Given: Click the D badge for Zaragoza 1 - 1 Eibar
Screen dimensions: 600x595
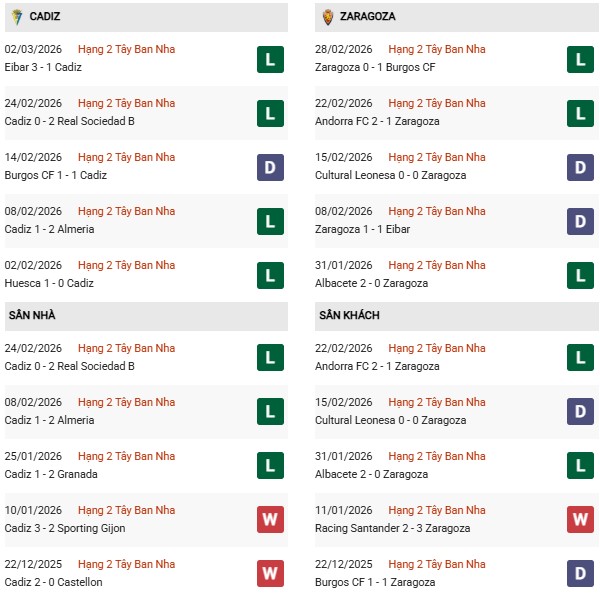Looking at the screenshot, I should pos(579,221).
